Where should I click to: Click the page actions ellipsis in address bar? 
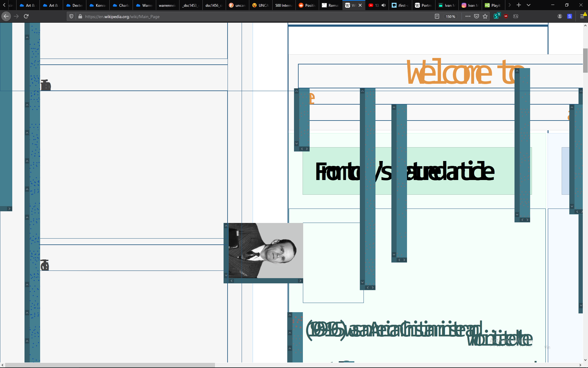coord(468,16)
